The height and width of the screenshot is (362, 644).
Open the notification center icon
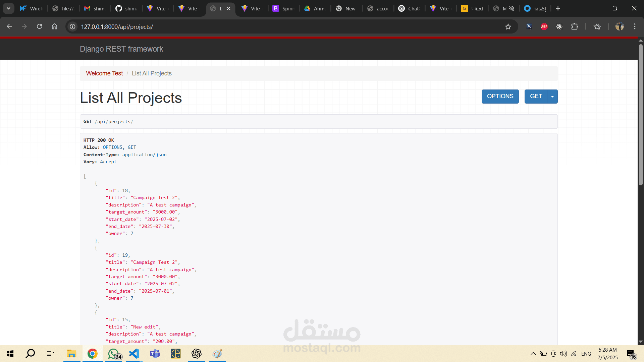click(x=631, y=354)
